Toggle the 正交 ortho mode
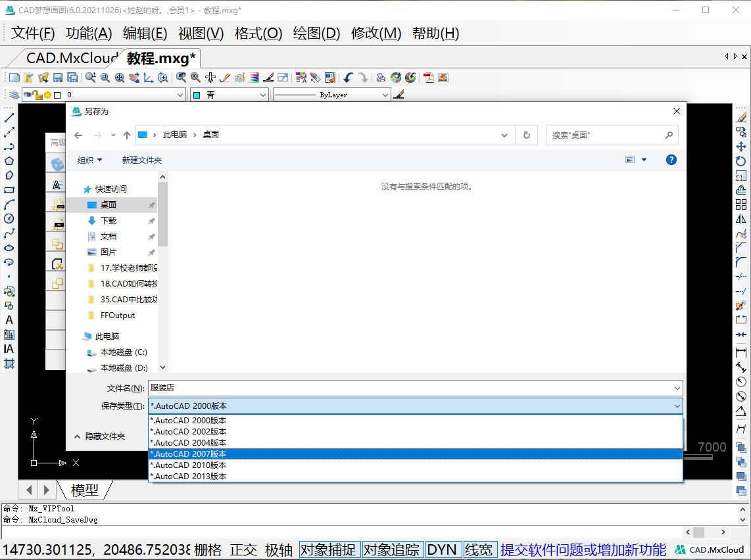 point(243,550)
